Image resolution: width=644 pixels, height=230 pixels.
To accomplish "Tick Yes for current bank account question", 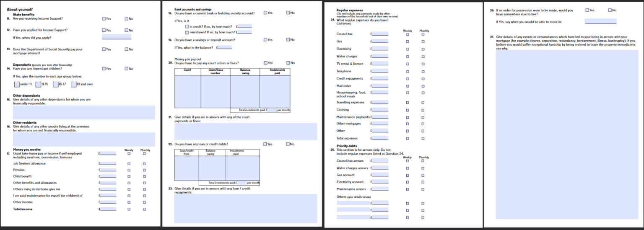I will 265,13.
